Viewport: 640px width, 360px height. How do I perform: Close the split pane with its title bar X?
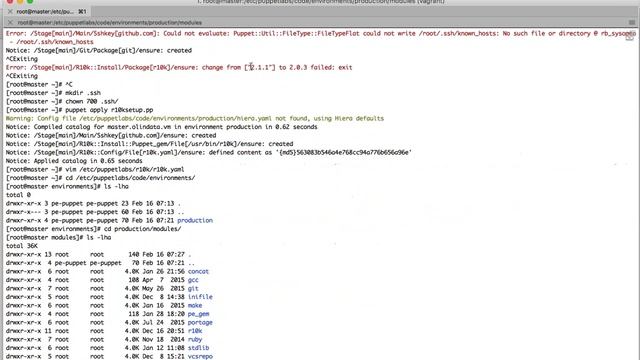[10, 22]
